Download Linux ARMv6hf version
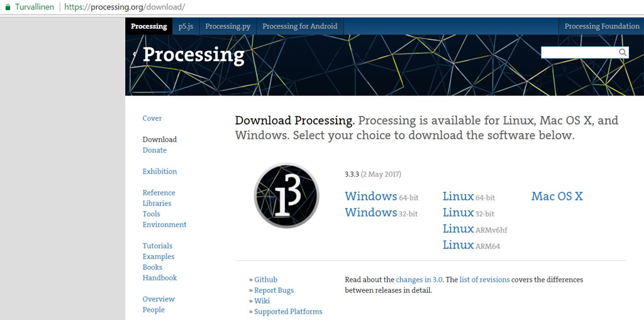 point(475,229)
